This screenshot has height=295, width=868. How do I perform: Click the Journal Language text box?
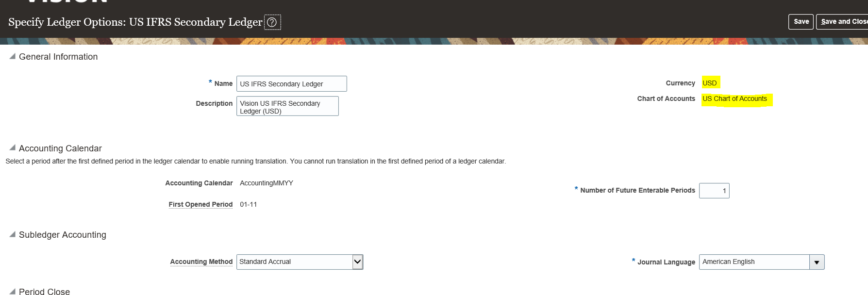pos(754,262)
